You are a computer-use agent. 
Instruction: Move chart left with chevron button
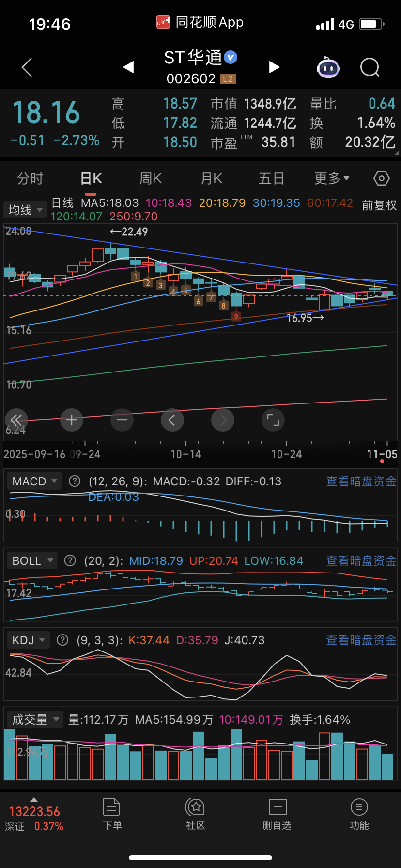(x=172, y=420)
